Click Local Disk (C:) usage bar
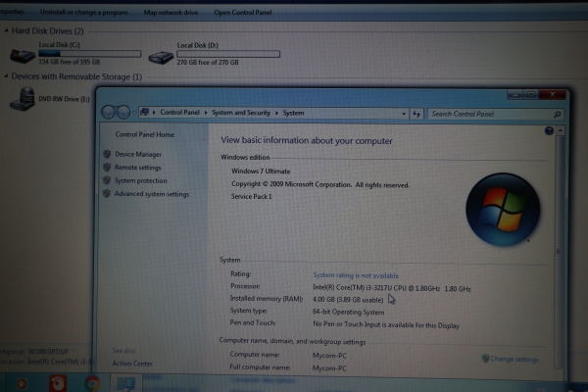Viewport: 588px width, 392px height. point(89,54)
